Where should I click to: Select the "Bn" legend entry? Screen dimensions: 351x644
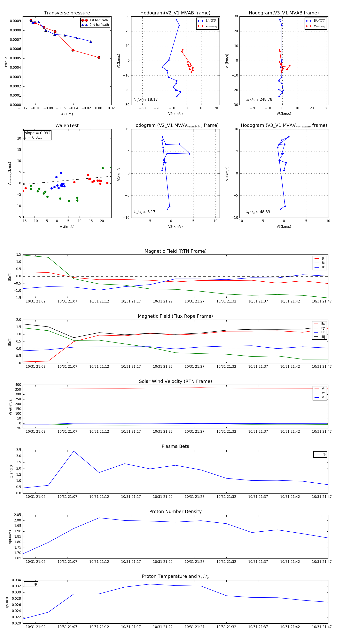pyautogui.click(x=320, y=267)
